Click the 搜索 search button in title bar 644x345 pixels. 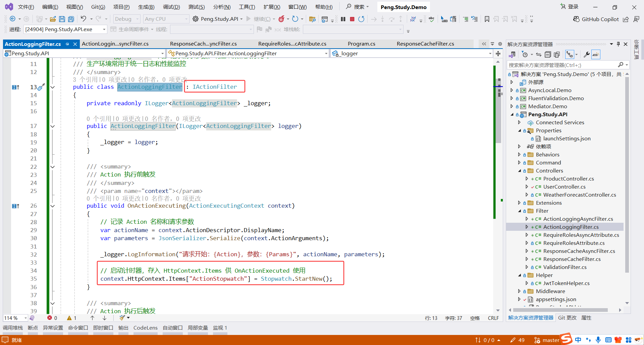click(x=357, y=7)
